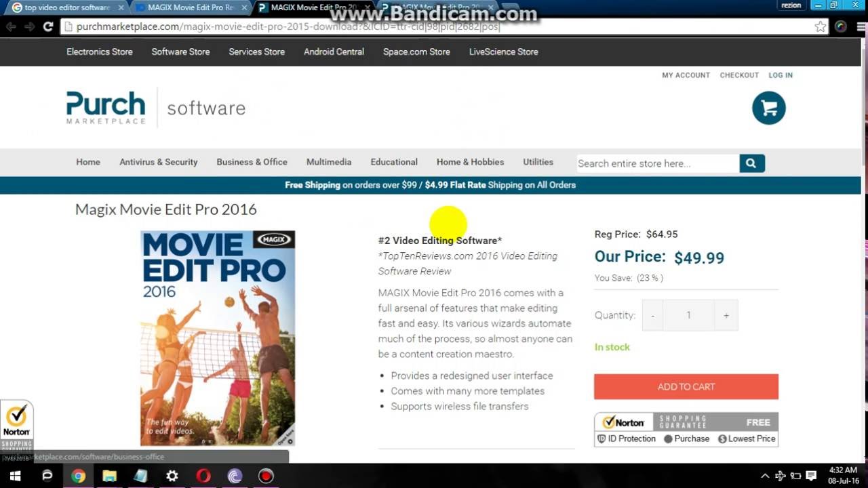
Task: Open Antivirus & Security category
Action: pos(159,162)
